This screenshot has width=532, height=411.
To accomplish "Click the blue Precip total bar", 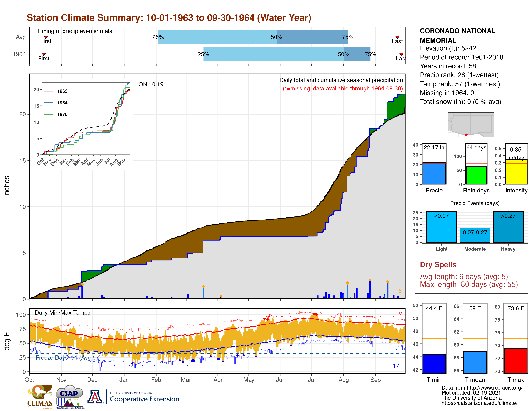I will point(434,173).
